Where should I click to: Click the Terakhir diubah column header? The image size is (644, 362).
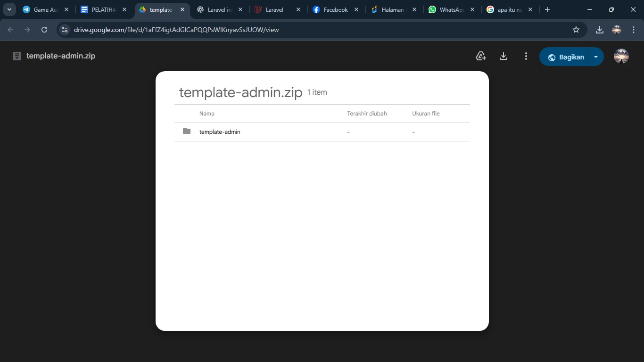coord(367,114)
